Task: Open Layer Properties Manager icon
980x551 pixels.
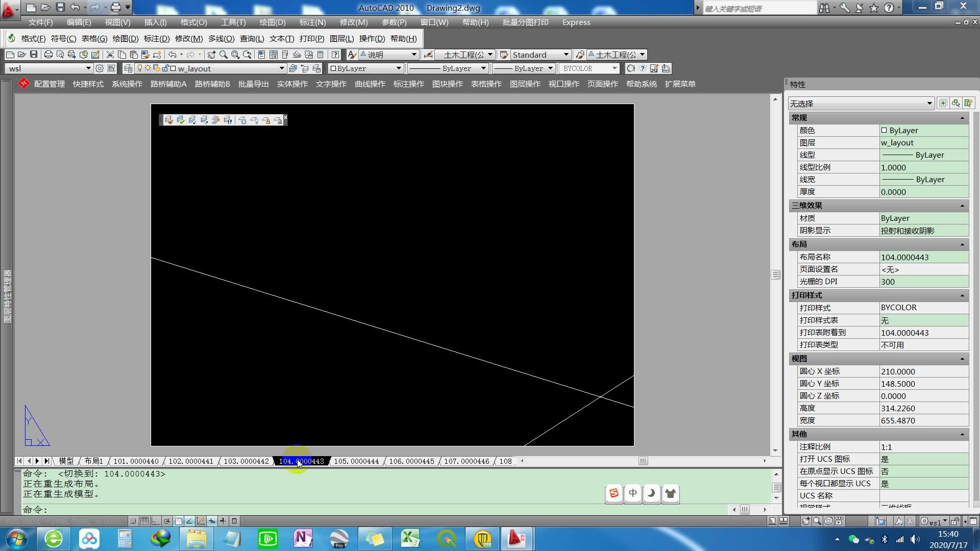Action: [x=128, y=68]
